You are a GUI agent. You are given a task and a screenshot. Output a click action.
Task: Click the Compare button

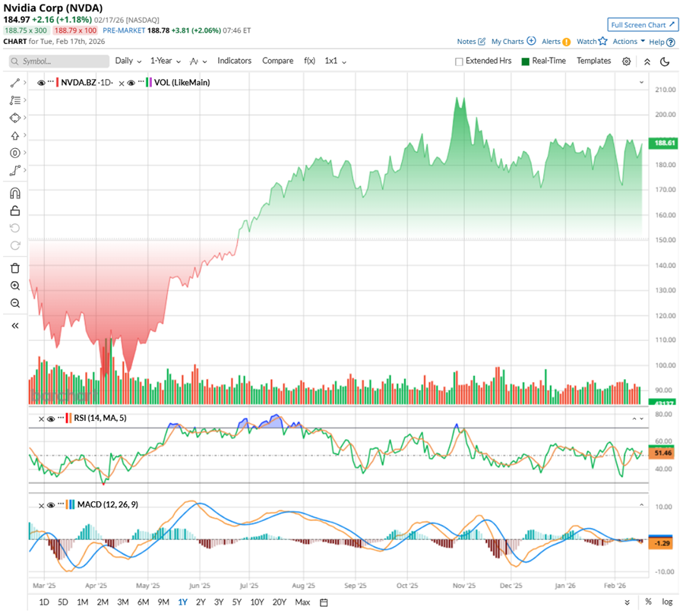click(278, 61)
